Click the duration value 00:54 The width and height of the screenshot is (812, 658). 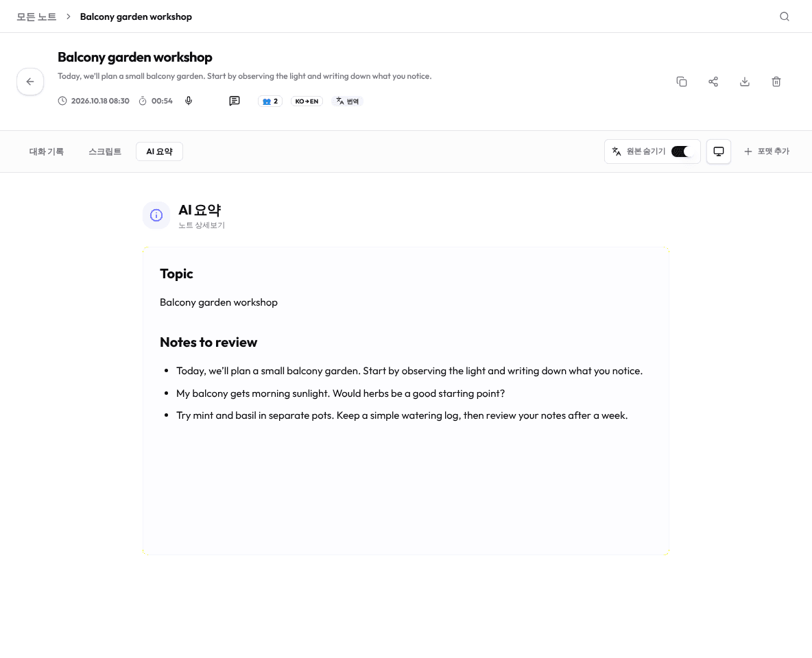pos(162,101)
